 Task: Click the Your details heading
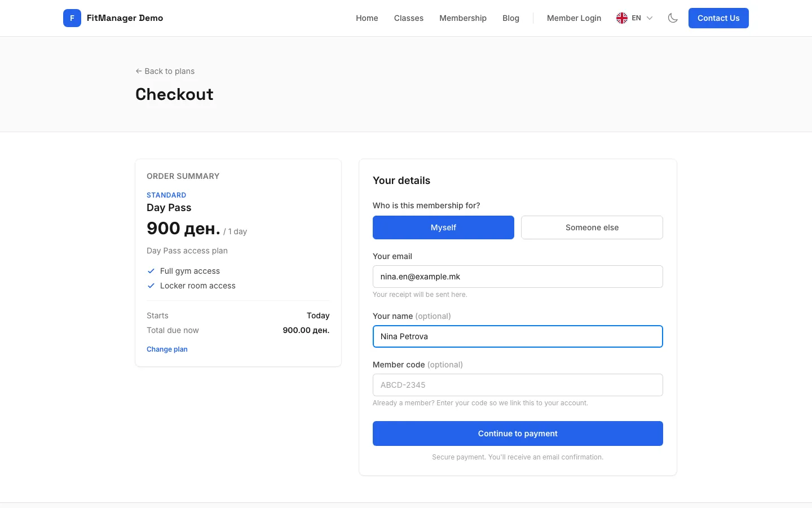click(x=401, y=181)
